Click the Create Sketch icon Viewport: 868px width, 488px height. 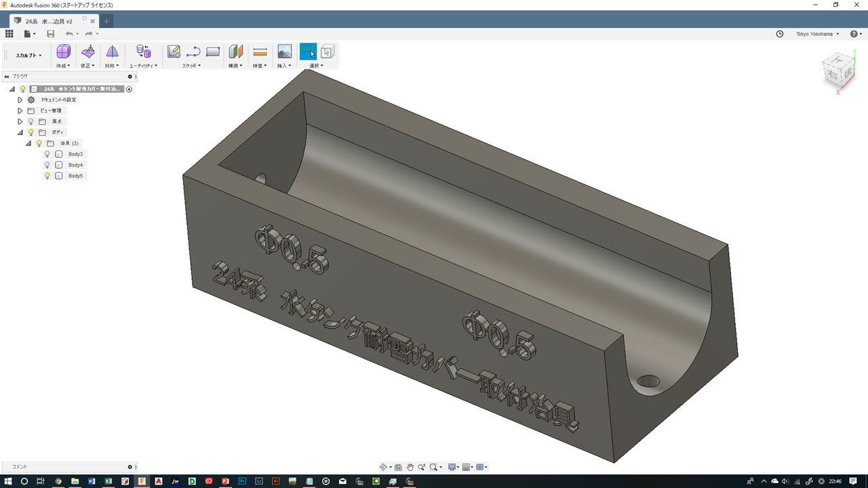pos(174,52)
